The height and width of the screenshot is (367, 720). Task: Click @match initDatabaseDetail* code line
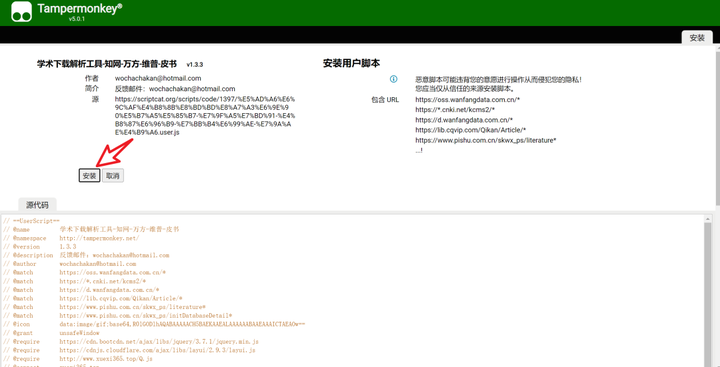[118, 316]
